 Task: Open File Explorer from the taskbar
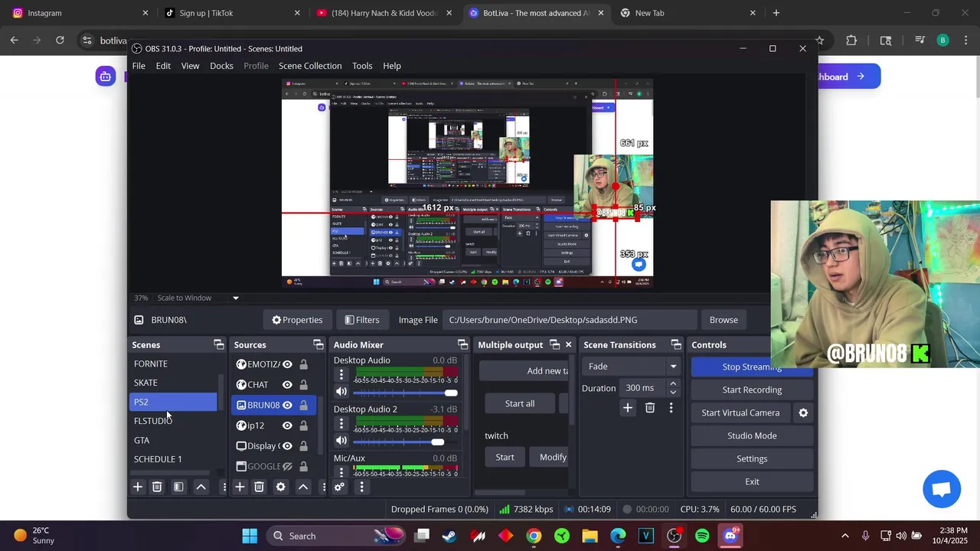pos(590,536)
